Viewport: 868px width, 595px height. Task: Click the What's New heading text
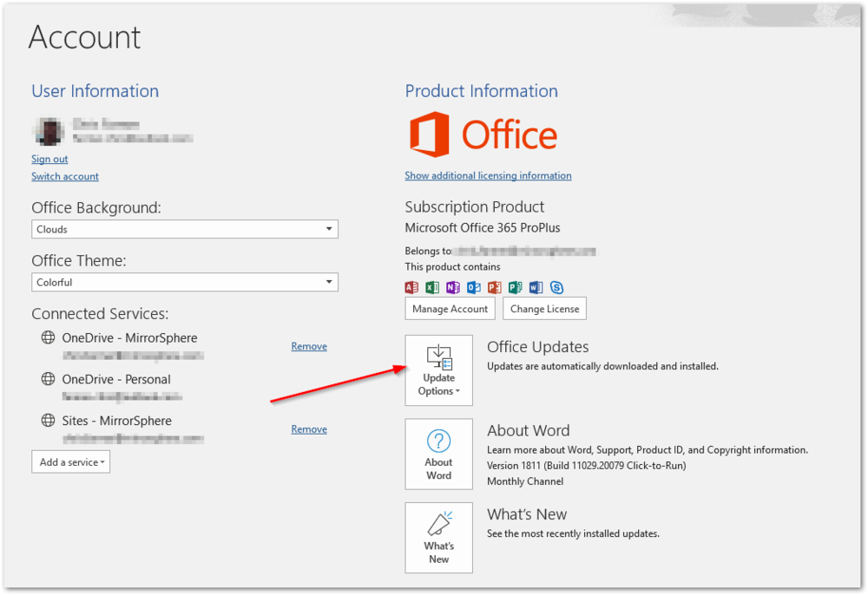pos(527,514)
